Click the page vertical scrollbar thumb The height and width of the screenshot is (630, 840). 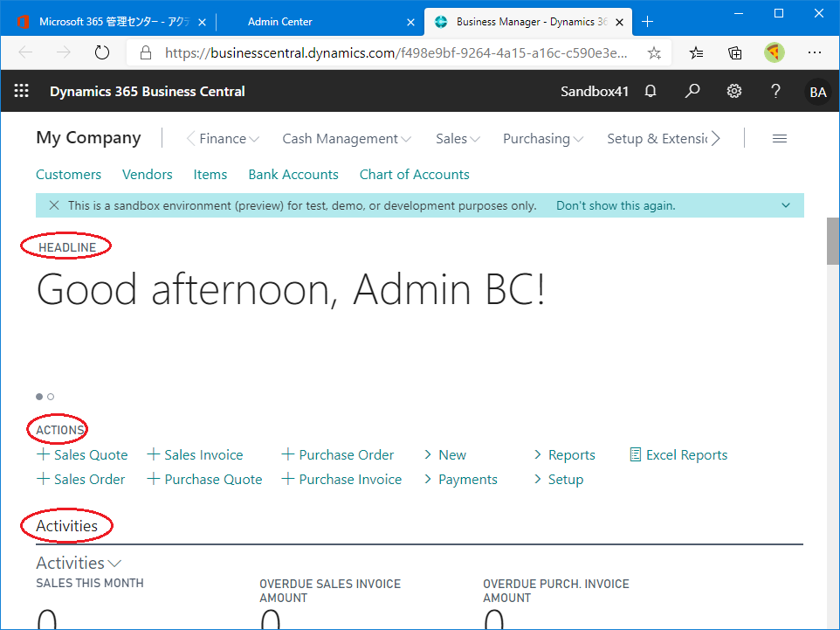tap(832, 241)
